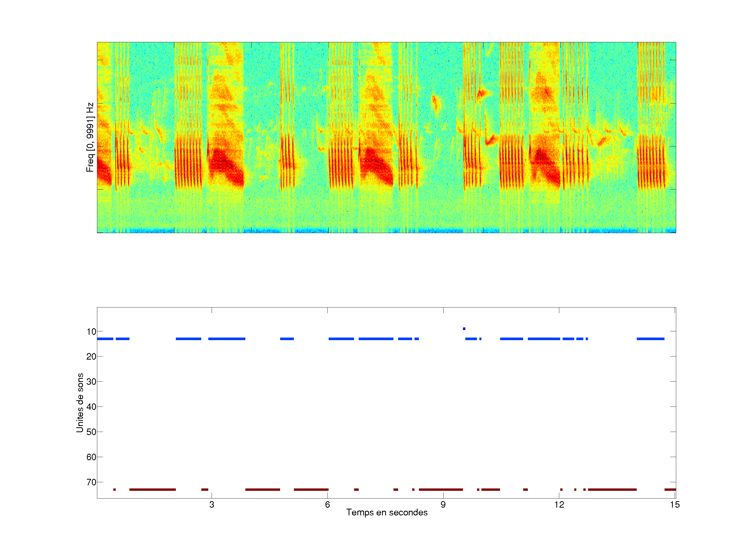The height and width of the screenshot is (560, 747).
Task: Click the long dark red segment between 1 and 2 seconds
Action: (152, 489)
